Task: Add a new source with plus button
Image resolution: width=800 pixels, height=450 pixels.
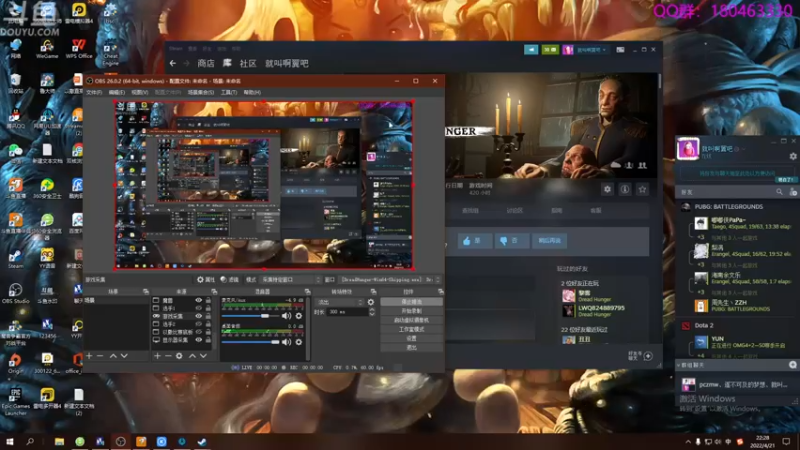Action: click(x=157, y=356)
